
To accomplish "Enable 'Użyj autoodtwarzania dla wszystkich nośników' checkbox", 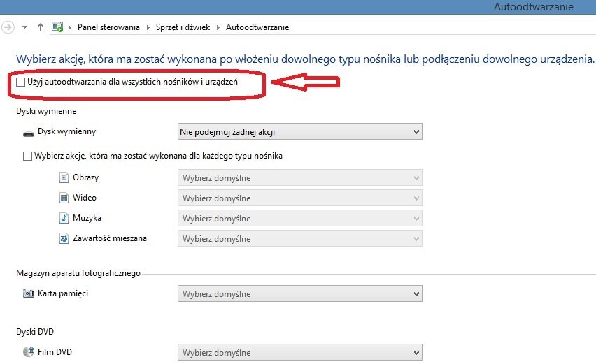I will 20,82.
